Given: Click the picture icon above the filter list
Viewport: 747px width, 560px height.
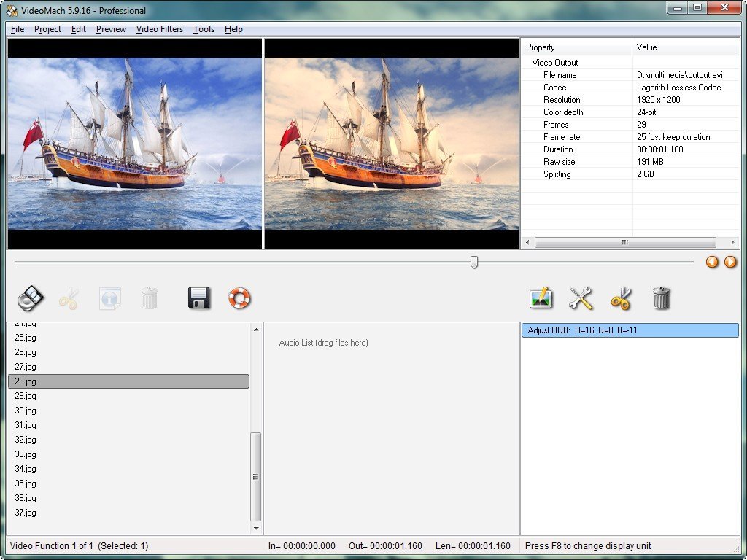Looking at the screenshot, I should tap(541, 297).
